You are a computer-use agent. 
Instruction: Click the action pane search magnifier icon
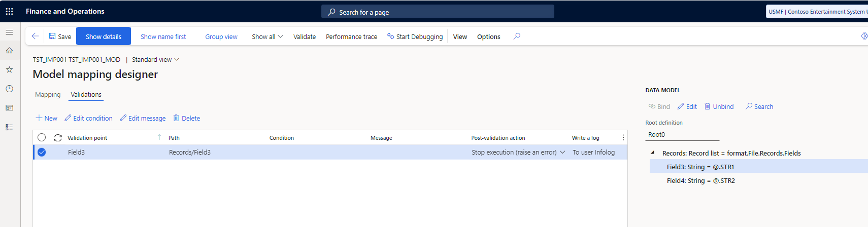click(517, 36)
